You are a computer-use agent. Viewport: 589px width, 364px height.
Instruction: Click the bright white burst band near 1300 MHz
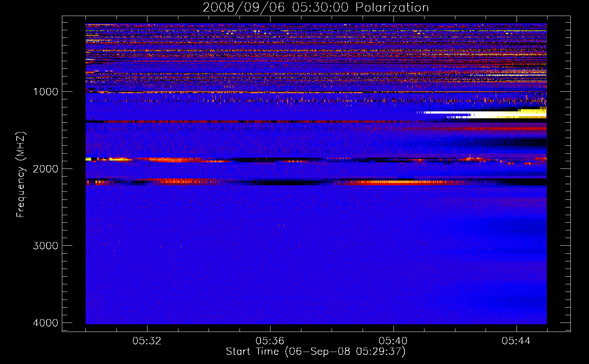[481, 115]
